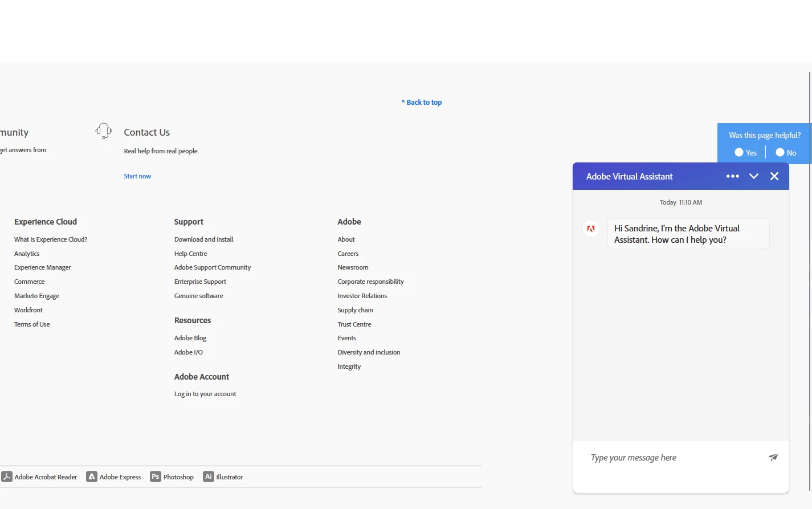
Task: Click the Adobe logo avatar in chat
Action: (x=591, y=229)
